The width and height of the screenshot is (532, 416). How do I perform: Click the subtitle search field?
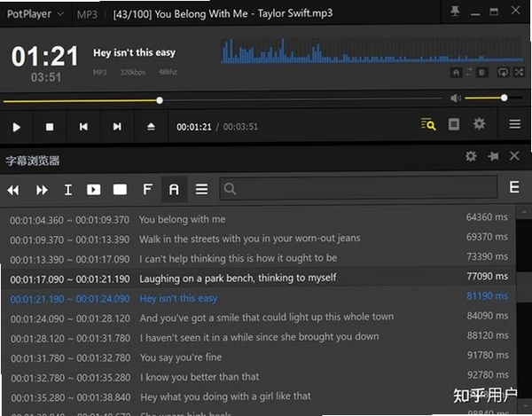click(x=358, y=188)
